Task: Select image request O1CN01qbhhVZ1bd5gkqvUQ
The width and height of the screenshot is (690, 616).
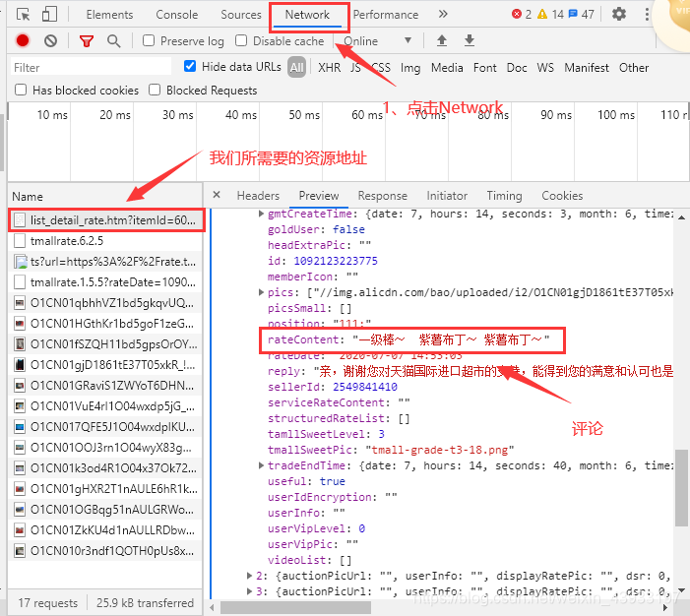Action: pyautogui.click(x=105, y=303)
